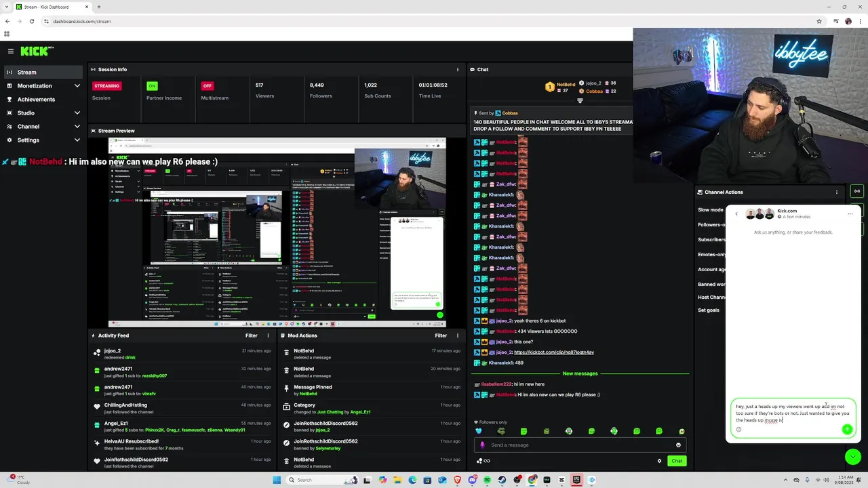Click the Cobbaa sender name in pinned message
868x488 pixels.
pos(510,113)
